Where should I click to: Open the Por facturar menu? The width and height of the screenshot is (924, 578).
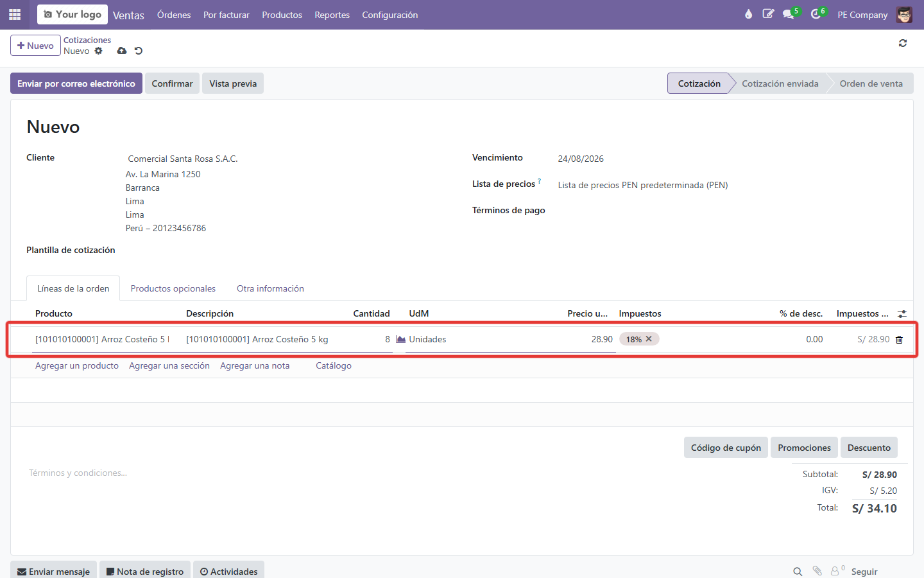coord(227,15)
